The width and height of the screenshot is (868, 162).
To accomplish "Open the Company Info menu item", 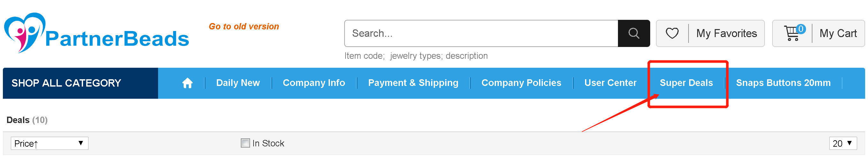I will coord(314,83).
